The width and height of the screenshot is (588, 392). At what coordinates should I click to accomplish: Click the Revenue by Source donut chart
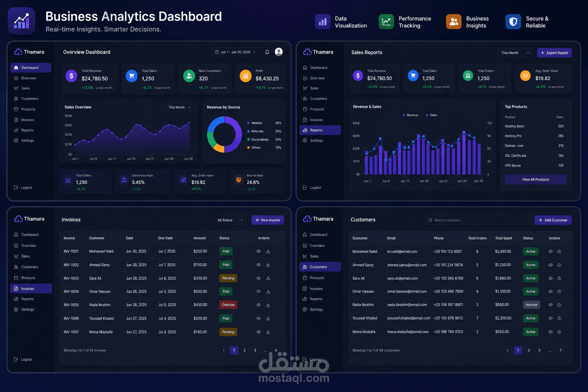tap(224, 134)
